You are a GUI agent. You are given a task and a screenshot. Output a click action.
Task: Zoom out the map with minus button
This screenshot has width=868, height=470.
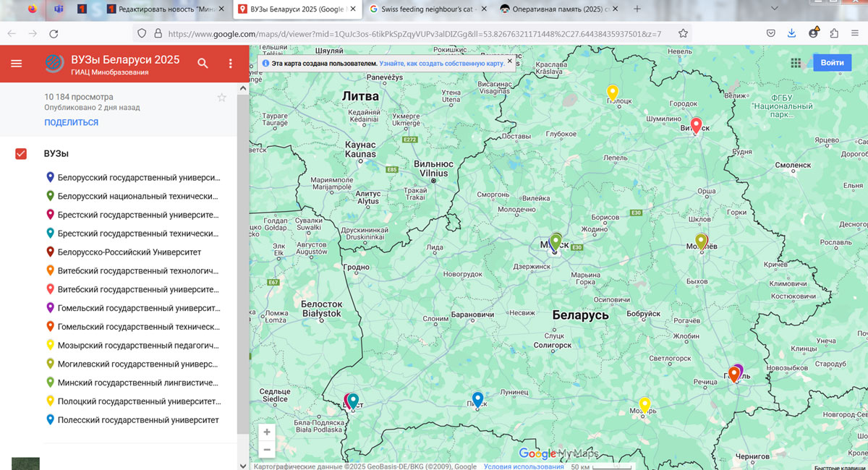[267, 450]
